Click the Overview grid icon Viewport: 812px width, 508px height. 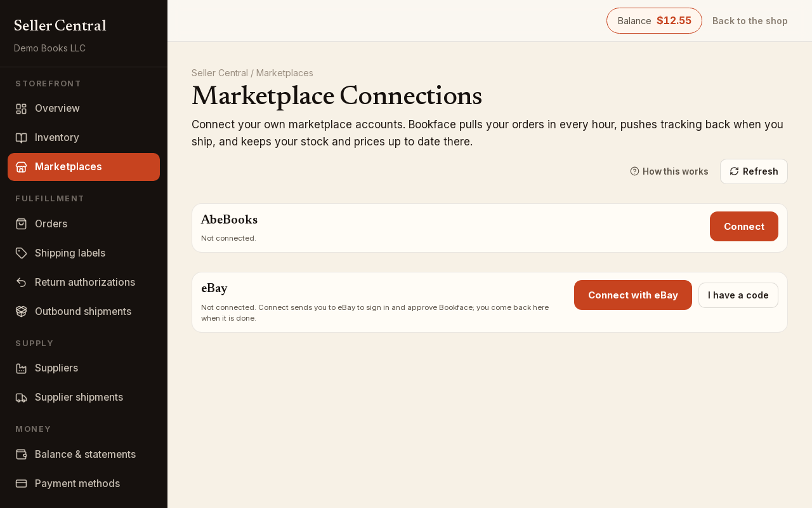pos(21,109)
